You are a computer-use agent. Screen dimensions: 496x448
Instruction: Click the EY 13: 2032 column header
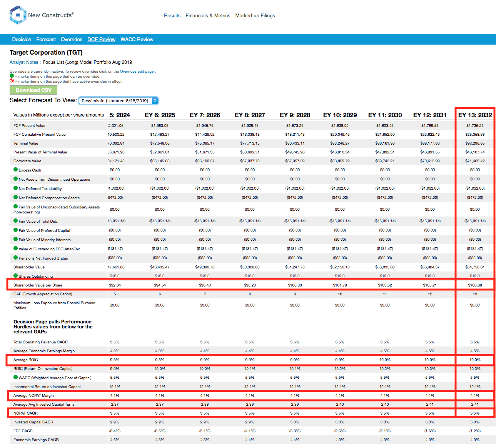475,115
